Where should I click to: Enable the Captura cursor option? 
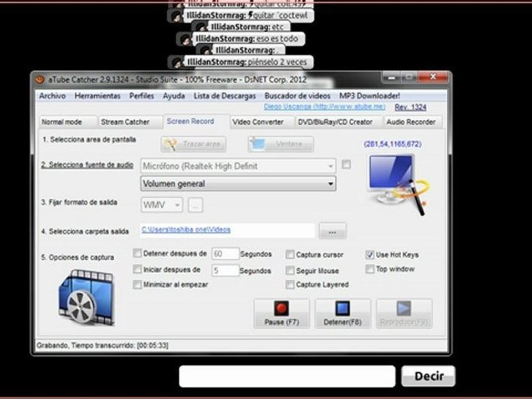pyautogui.click(x=290, y=254)
